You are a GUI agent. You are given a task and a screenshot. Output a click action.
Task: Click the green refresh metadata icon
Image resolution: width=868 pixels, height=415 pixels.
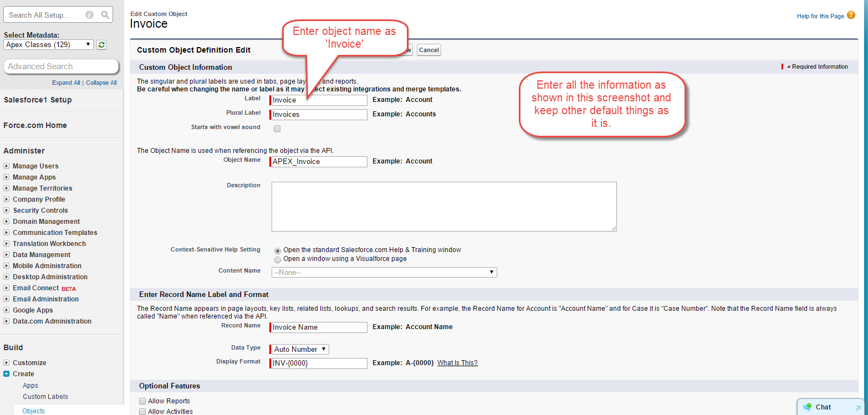[x=101, y=45]
